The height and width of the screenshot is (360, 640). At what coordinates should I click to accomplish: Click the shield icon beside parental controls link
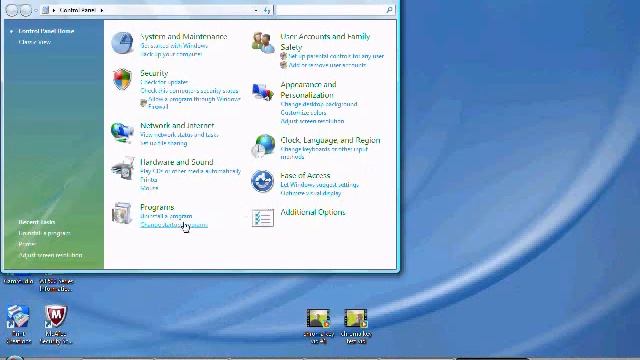283,56
